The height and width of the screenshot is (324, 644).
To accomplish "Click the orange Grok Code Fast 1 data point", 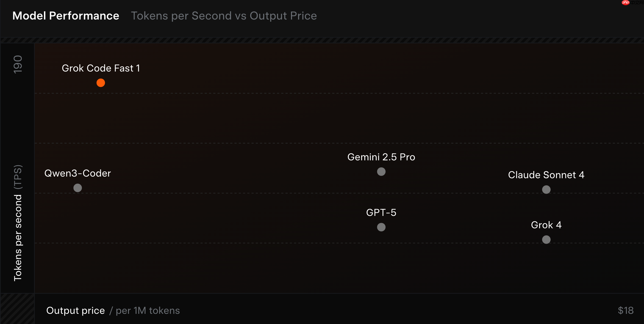I will click(101, 83).
